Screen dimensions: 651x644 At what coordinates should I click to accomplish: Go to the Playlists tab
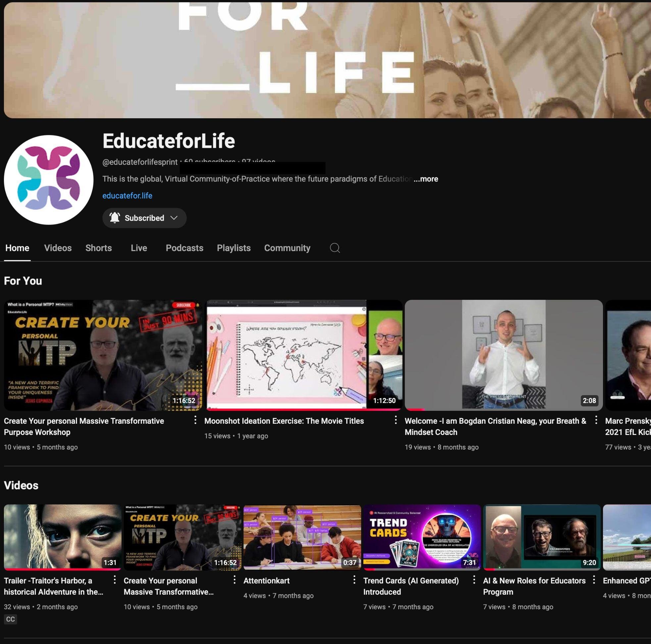[233, 248]
